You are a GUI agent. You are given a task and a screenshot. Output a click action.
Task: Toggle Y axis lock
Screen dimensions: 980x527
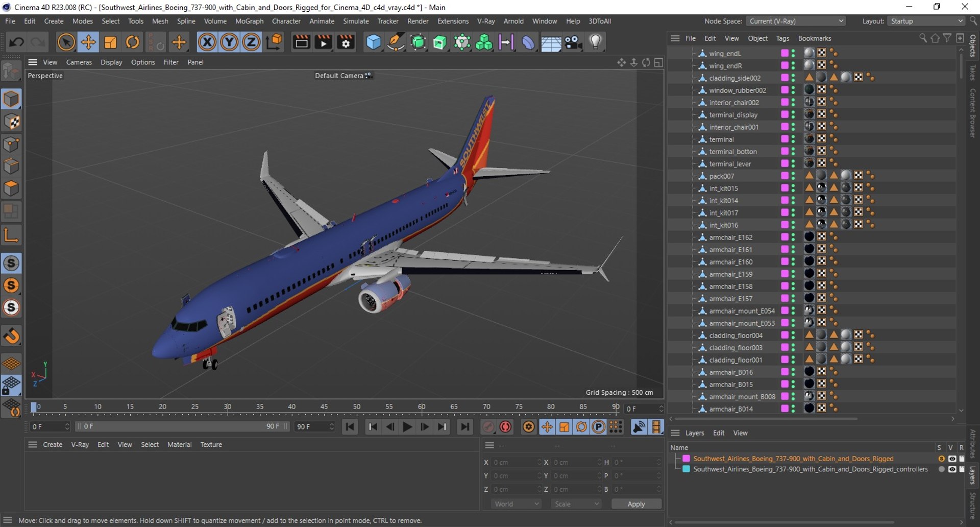click(229, 42)
